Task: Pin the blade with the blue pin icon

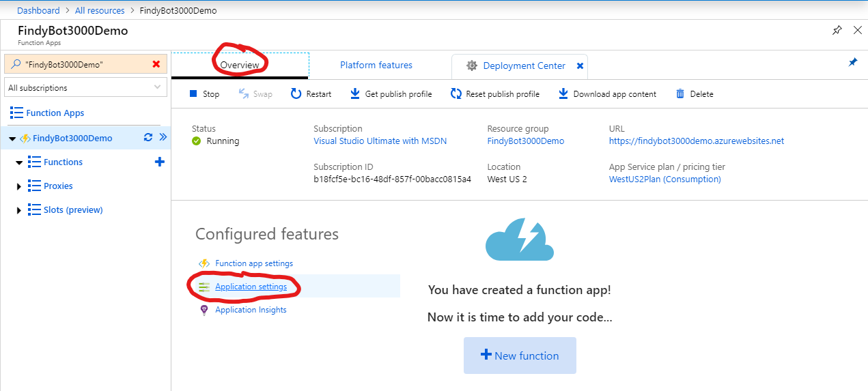Action: [x=852, y=62]
